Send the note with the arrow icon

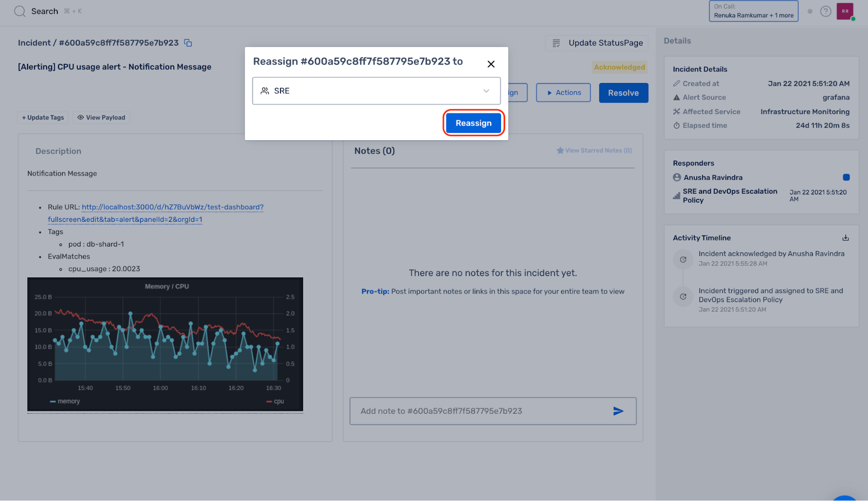coord(618,411)
